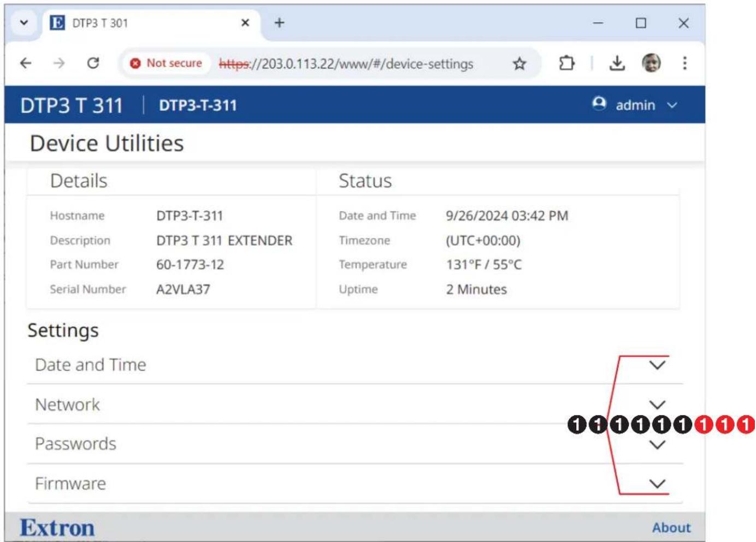The height and width of the screenshot is (542, 756).
Task: Click the Not secure site warning
Action: point(166,63)
